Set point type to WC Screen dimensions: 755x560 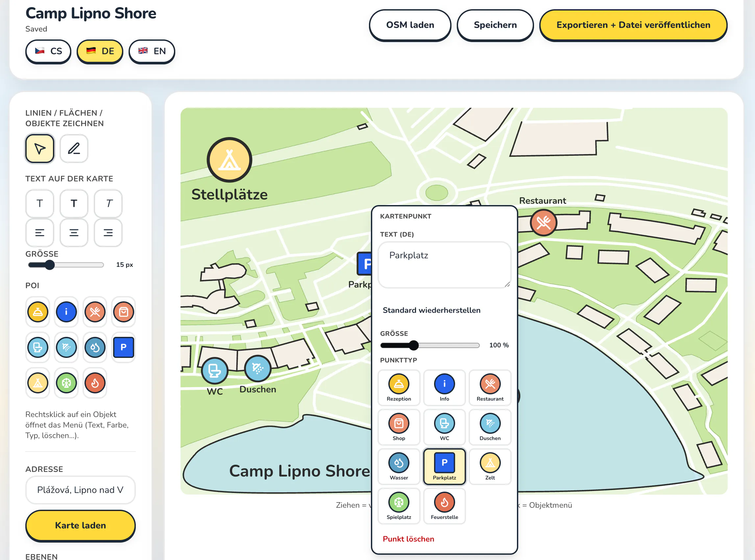coord(444,427)
